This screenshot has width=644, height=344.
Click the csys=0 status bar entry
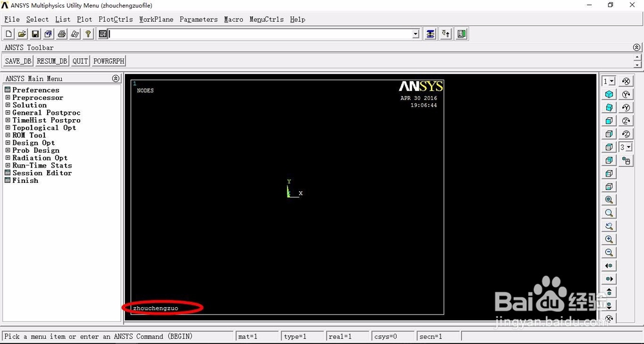point(393,336)
